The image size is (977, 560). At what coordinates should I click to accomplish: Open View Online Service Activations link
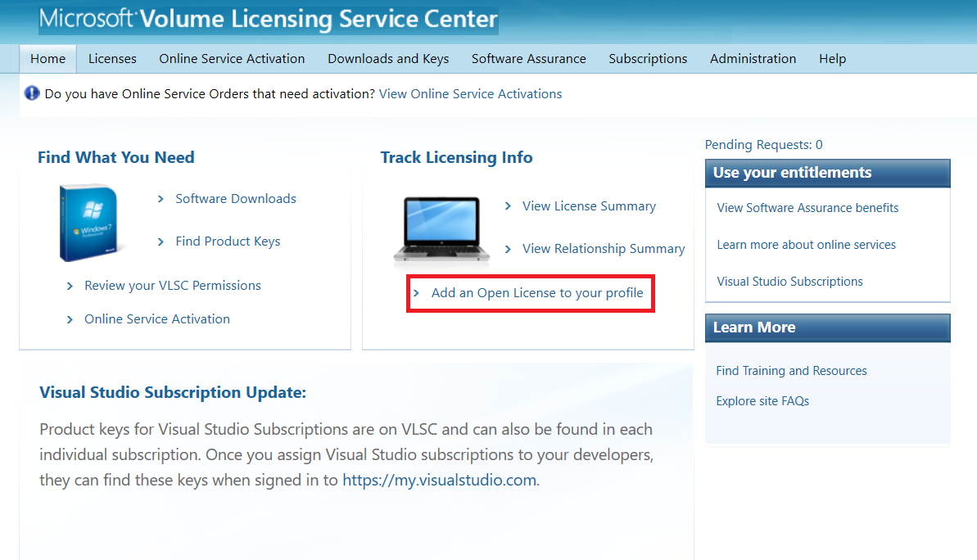point(470,93)
